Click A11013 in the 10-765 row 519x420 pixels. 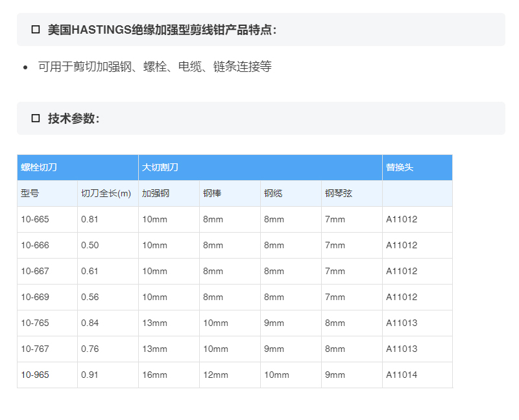click(402, 323)
